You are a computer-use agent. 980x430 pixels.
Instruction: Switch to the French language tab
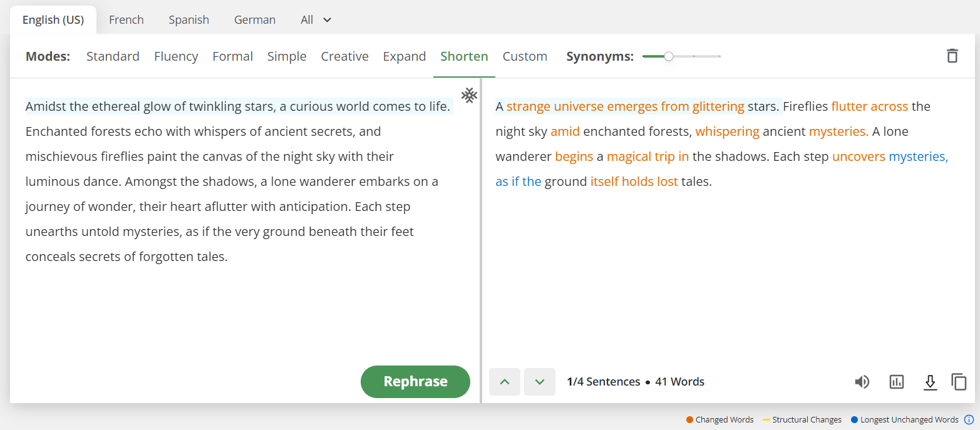pos(126,20)
